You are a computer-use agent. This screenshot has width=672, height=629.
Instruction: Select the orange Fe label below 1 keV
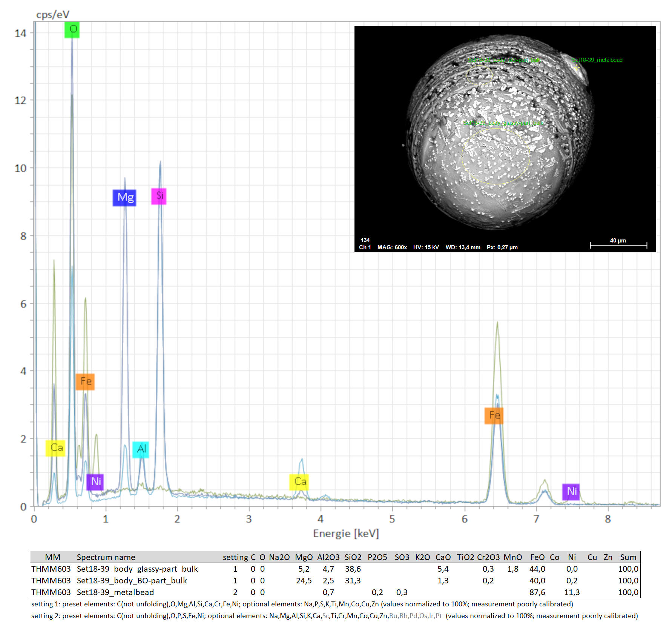[x=85, y=382]
